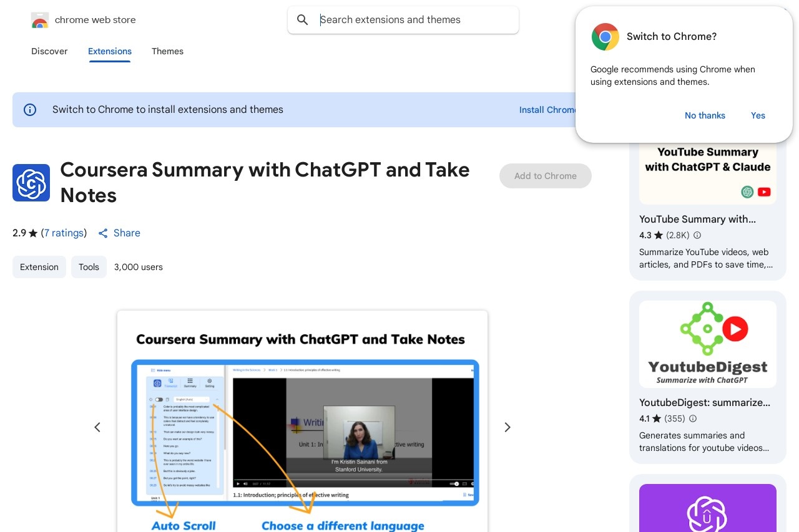
Task: Open the purple ChatGPT extension card thumbnail
Action: [708, 508]
